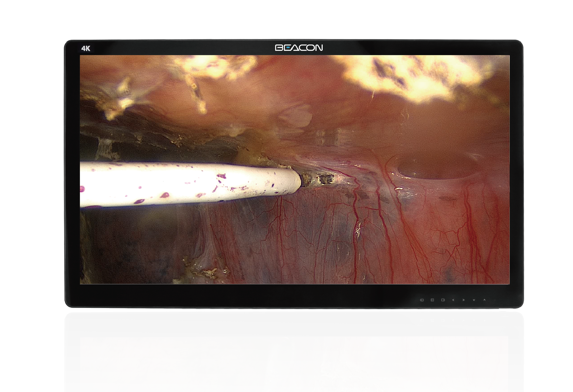573x392 pixels.
Task: Tap the left arrow bezel button
Action: click(453, 300)
